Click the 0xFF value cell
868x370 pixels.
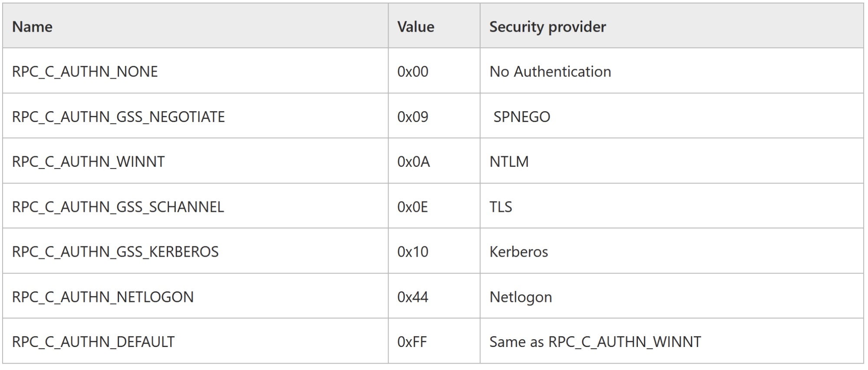(x=412, y=342)
